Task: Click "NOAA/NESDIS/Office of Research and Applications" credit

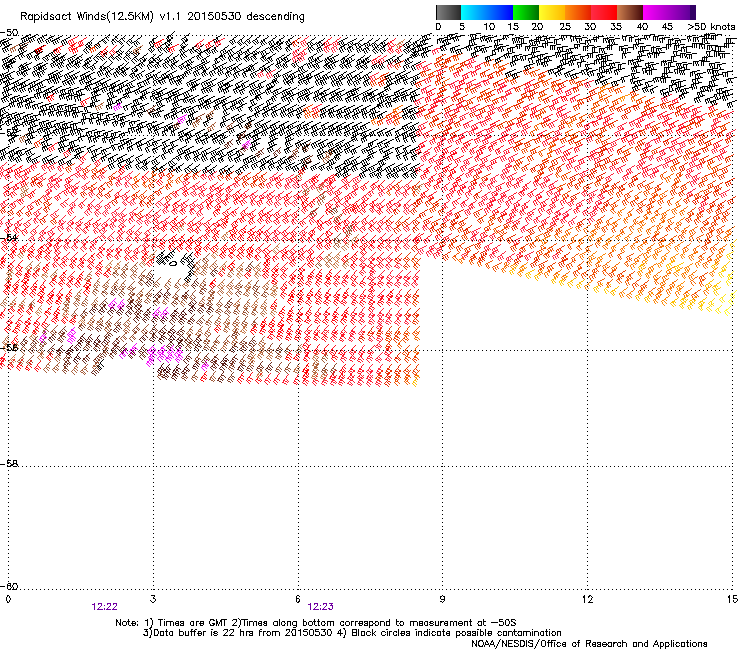Action: [x=589, y=644]
